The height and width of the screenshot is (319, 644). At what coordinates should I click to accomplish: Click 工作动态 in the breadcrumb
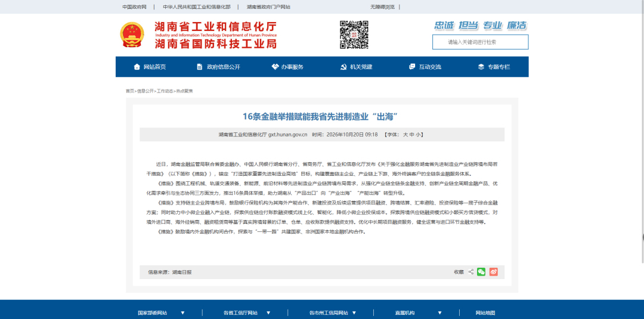coord(165,91)
